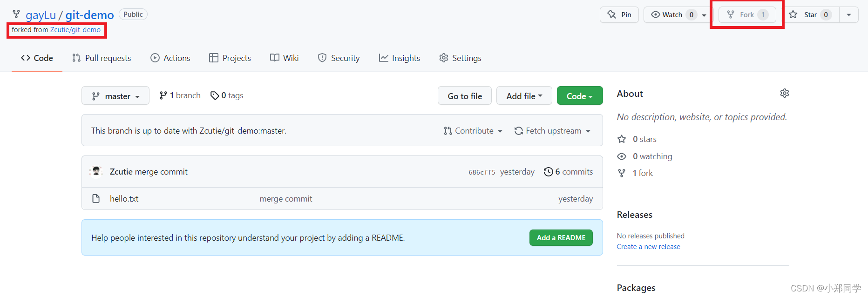
Task: Pin this repository to your profile
Action: pos(619,14)
